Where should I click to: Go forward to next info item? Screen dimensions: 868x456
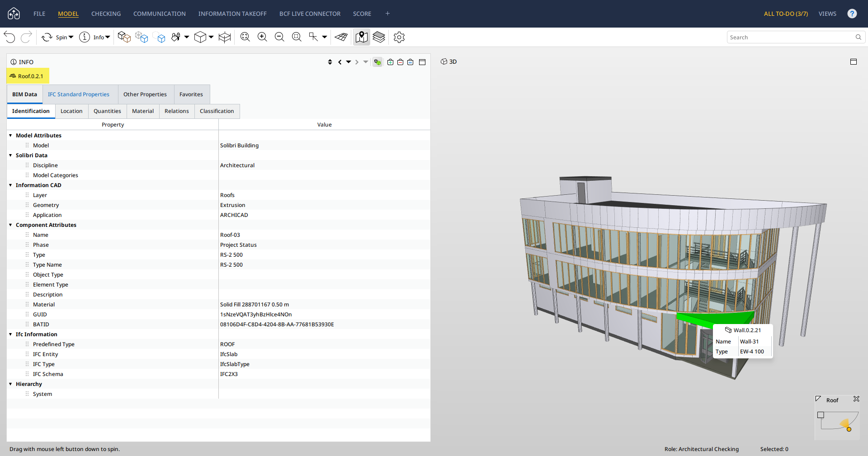tap(357, 62)
